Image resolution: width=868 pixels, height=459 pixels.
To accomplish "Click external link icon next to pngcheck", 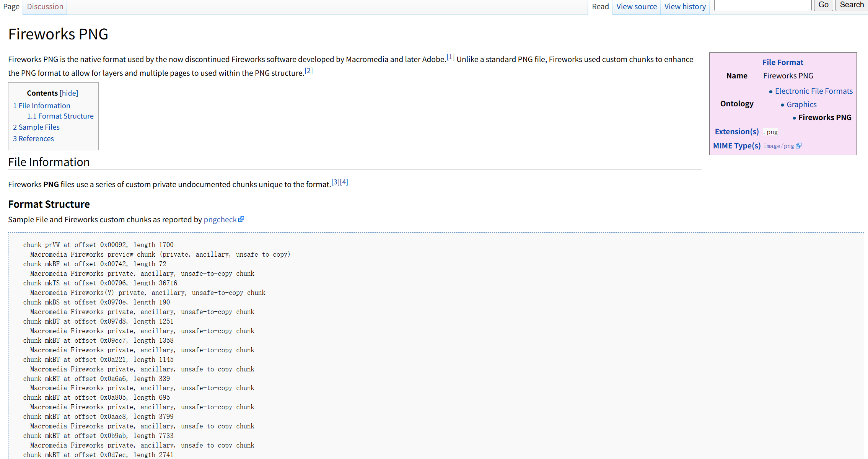I will tap(241, 219).
